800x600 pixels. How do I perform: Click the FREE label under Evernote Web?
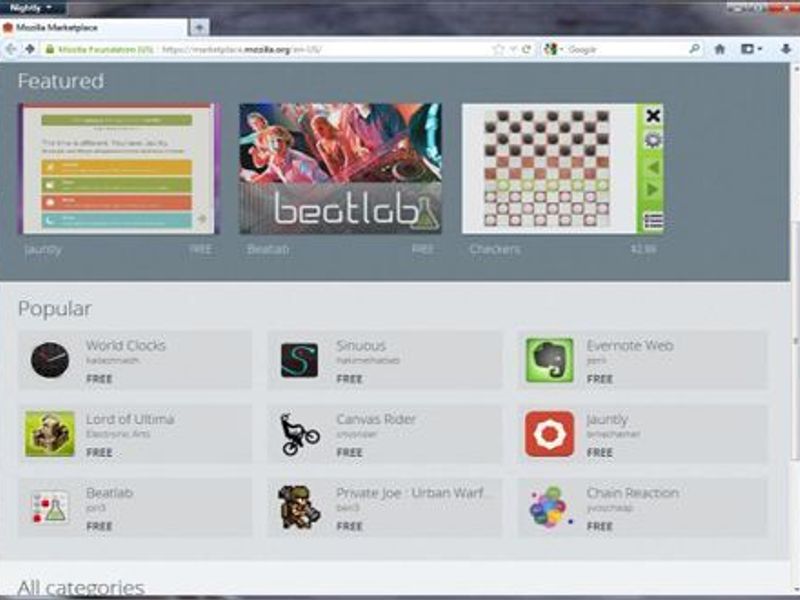599,379
